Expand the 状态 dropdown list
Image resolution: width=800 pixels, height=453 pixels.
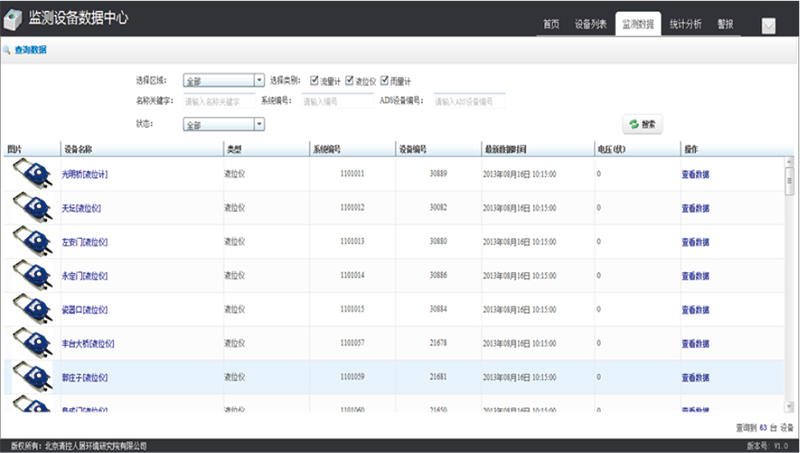click(259, 124)
